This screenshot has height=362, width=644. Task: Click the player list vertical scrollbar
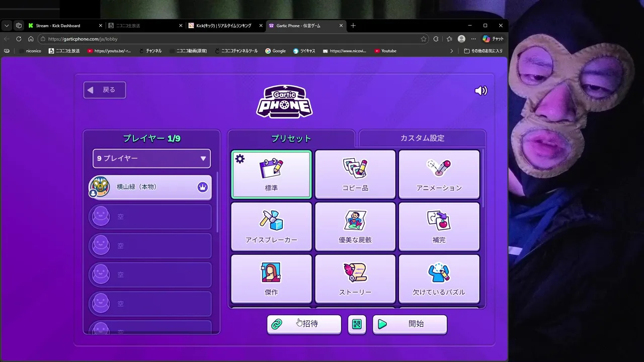[x=217, y=202]
